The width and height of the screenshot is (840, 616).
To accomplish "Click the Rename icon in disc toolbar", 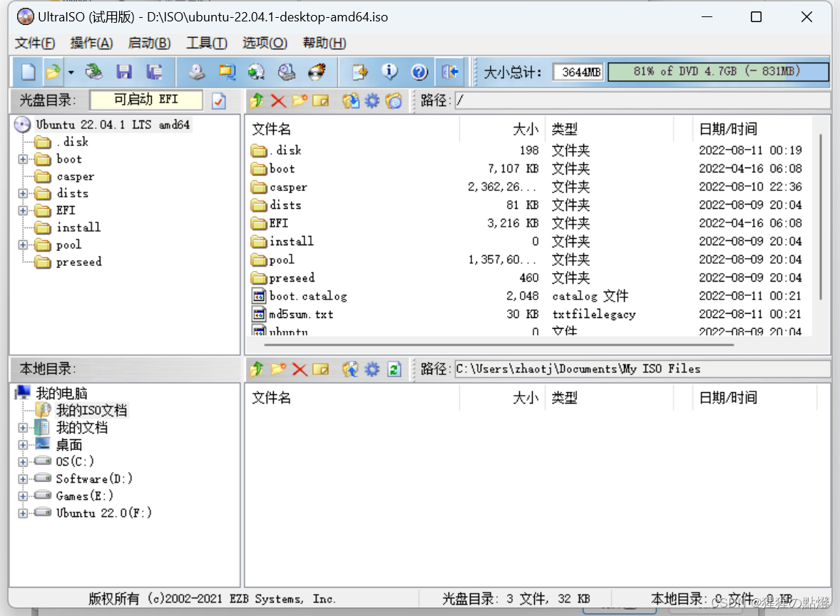I will tap(321, 101).
